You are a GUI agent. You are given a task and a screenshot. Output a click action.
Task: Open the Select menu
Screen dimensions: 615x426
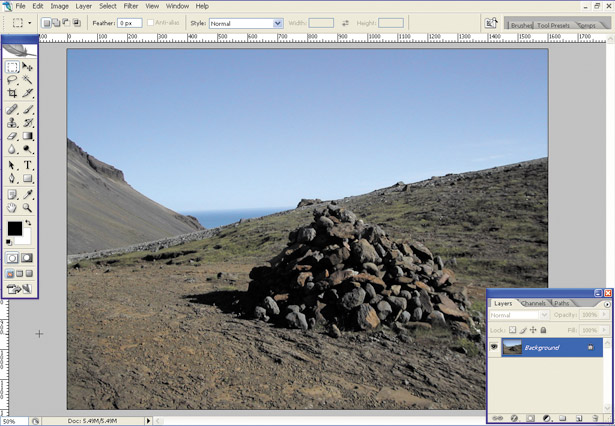tap(107, 6)
